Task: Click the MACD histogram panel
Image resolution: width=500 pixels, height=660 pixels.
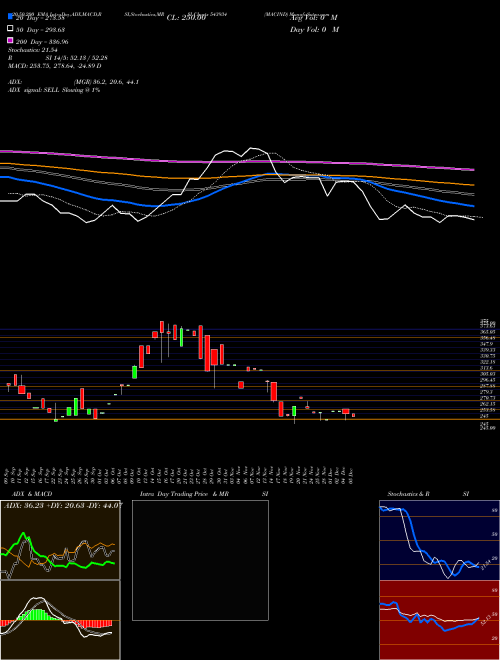Action: (x=60, y=620)
